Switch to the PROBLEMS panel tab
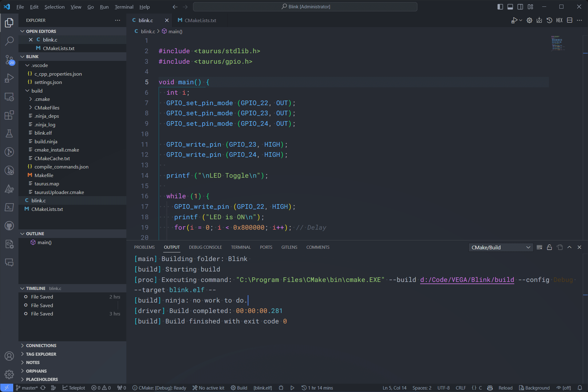 144,247
